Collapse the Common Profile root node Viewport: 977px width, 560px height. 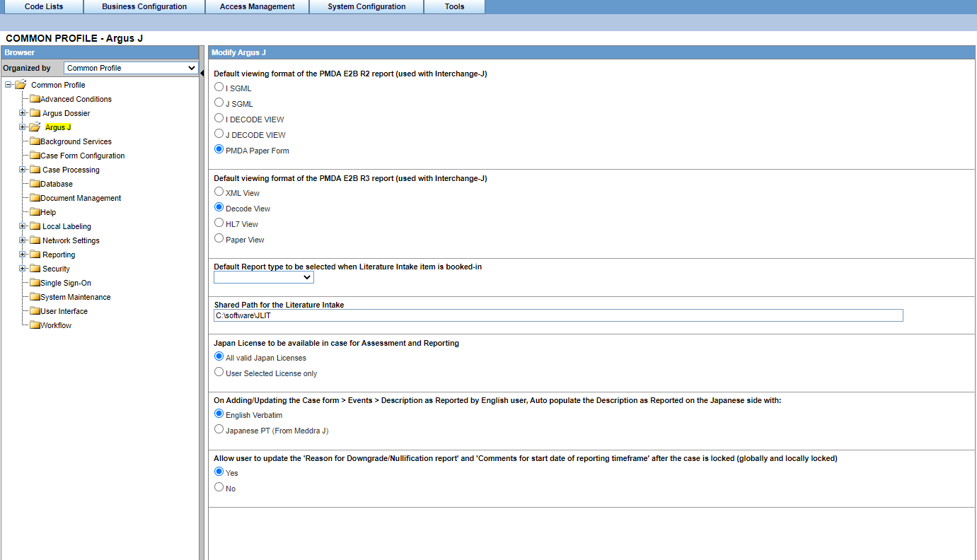coord(8,85)
